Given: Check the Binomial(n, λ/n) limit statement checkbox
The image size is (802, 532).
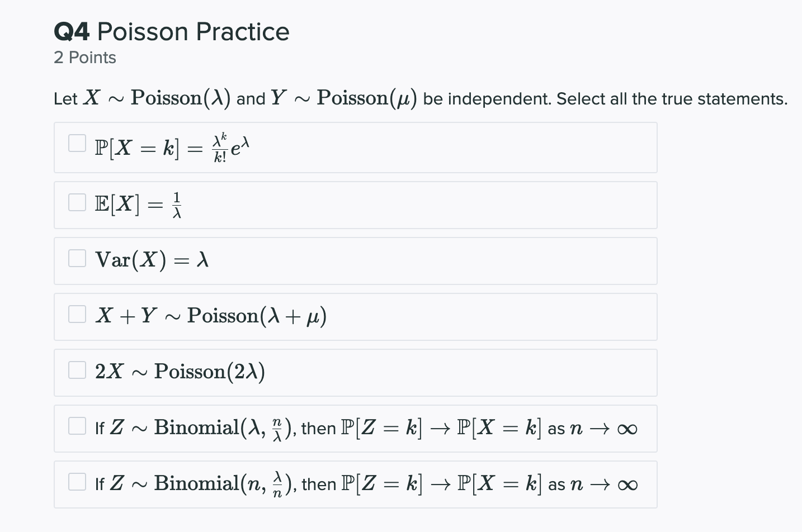Looking at the screenshot, I should coord(77,481).
